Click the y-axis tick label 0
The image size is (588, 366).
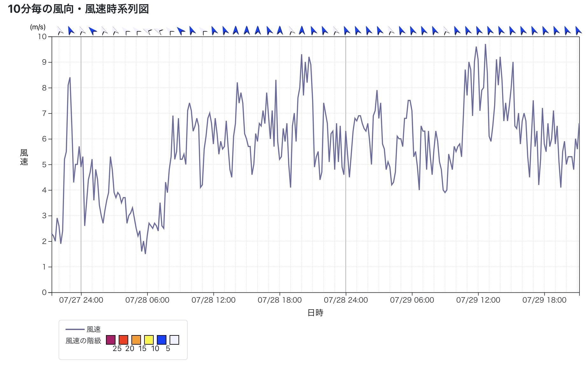pos(45,292)
